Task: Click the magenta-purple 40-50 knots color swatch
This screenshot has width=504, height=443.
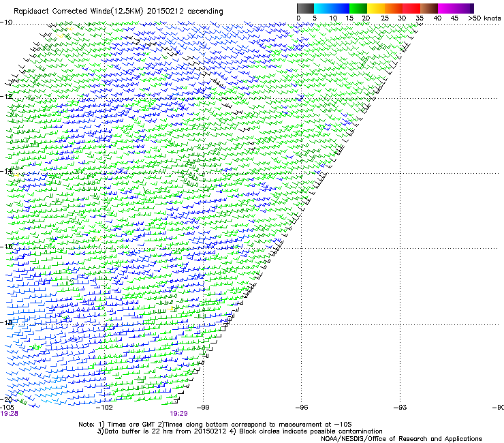Action: [x=456, y=8]
